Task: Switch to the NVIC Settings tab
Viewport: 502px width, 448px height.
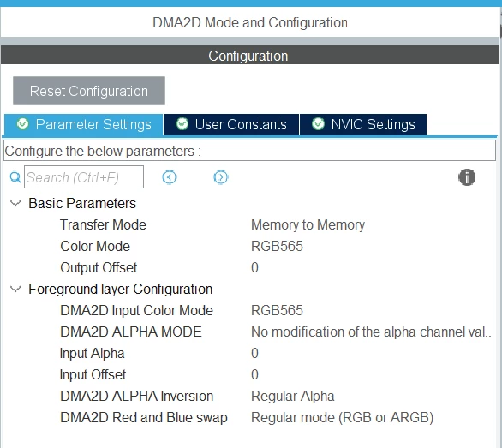Action: coord(363,124)
